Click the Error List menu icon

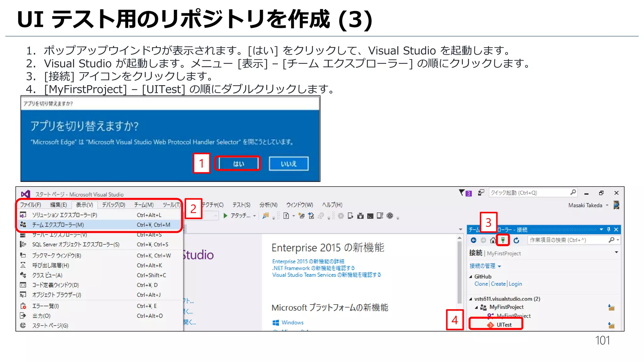point(23,306)
